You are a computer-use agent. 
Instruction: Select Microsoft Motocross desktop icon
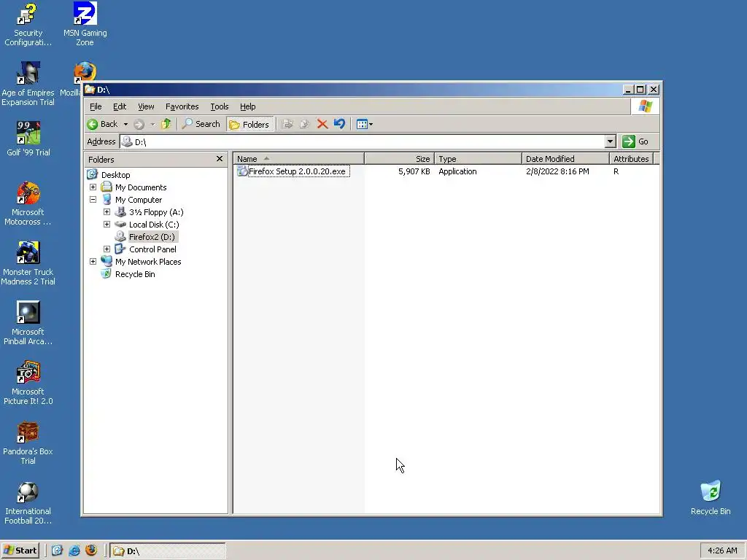tap(28, 204)
